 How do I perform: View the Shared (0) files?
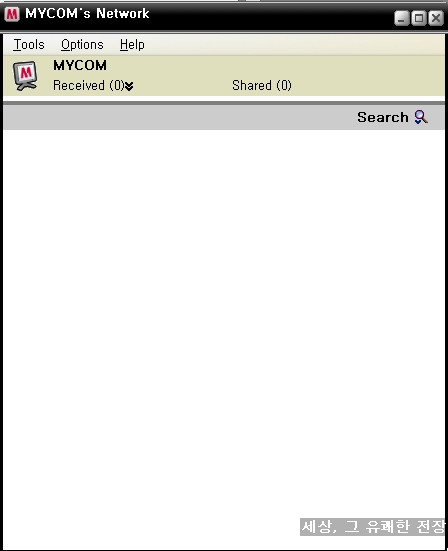coord(262,85)
